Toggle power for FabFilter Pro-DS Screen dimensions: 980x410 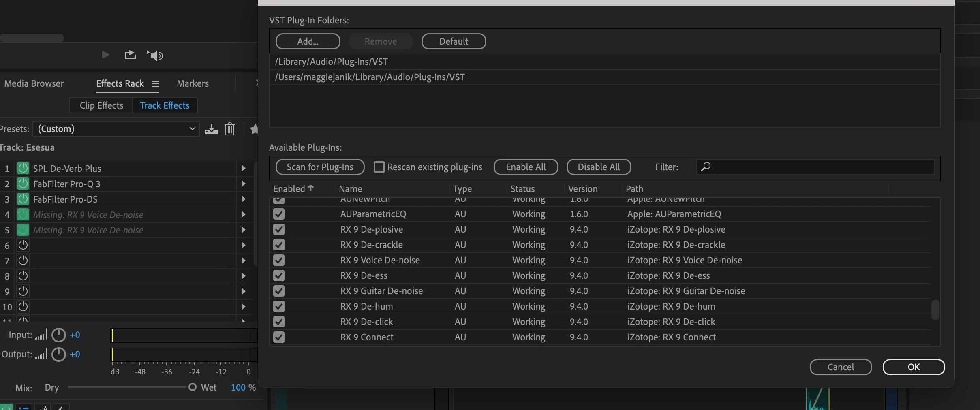tap(23, 199)
